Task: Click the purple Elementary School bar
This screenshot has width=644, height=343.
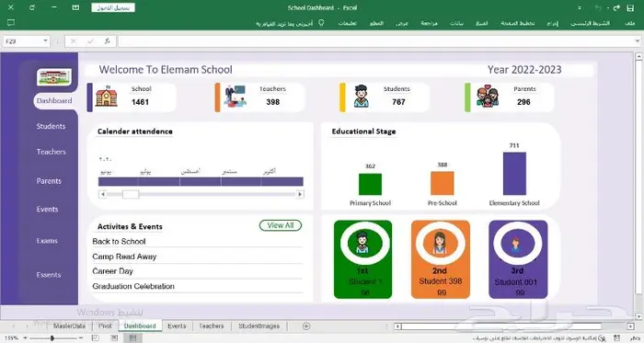Action: 514,174
